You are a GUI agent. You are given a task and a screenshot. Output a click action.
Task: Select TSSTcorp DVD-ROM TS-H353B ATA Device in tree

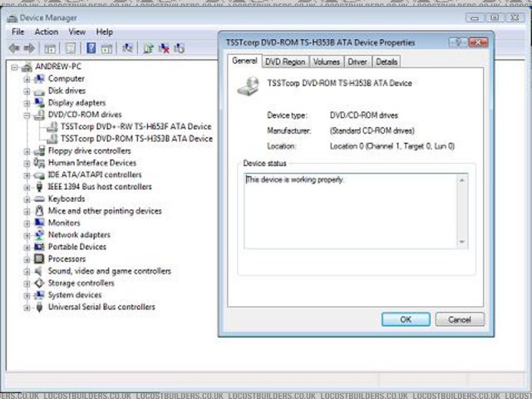[136, 139]
